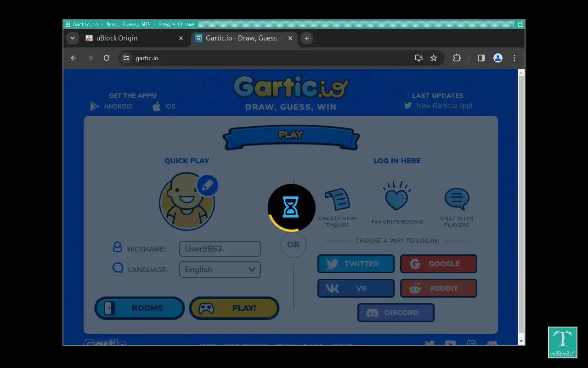This screenshot has height=368, width=588.
Task: Click the ROOMS button
Action: click(x=140, y=308)
